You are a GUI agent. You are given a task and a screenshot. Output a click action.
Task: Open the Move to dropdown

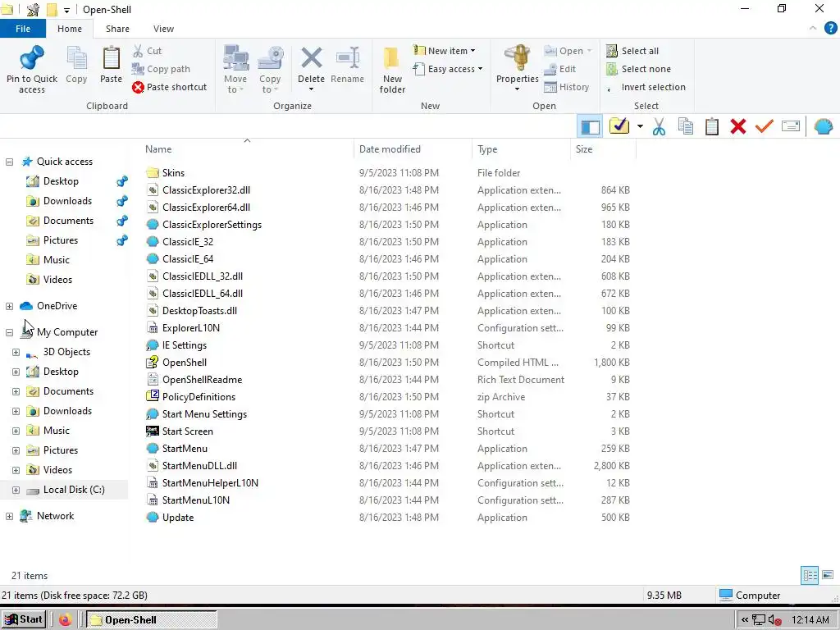pyautogui.click(x=235, y=70)
